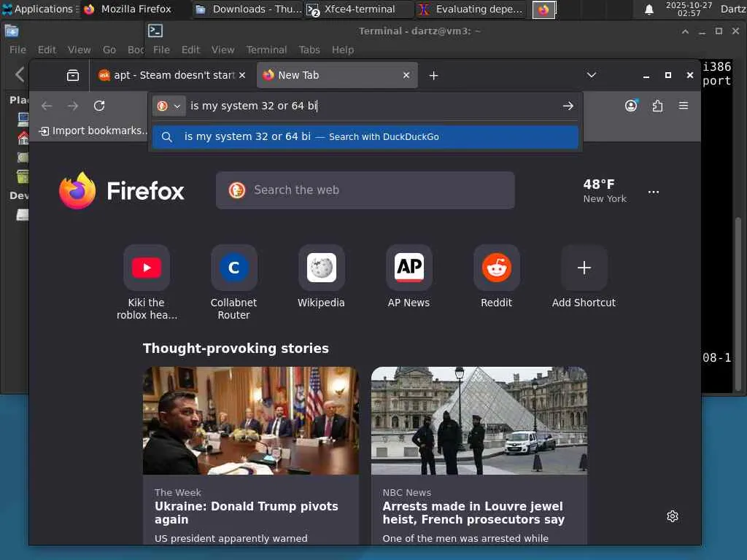Click the address bar text field
747x560 pixels.
coord(371,106)
